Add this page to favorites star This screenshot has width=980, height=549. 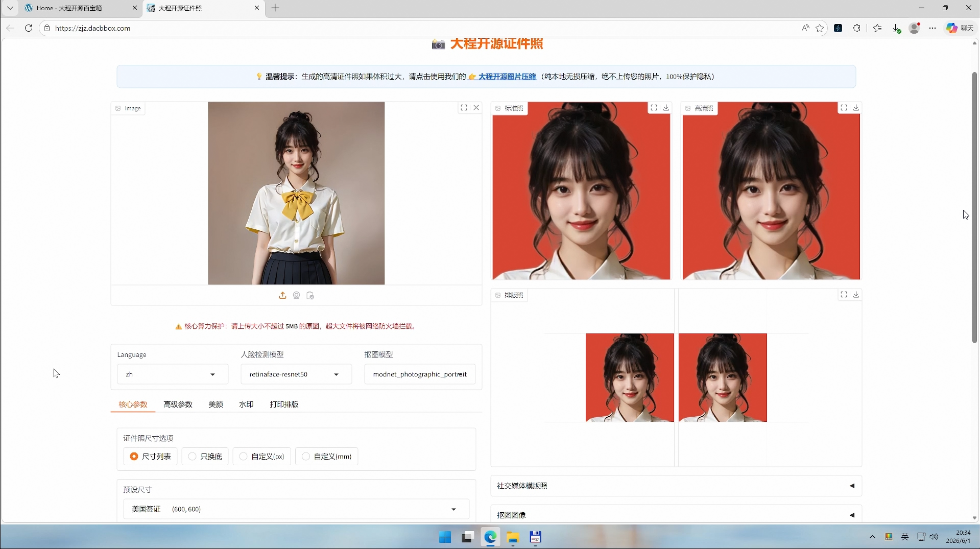pos(820,28)
